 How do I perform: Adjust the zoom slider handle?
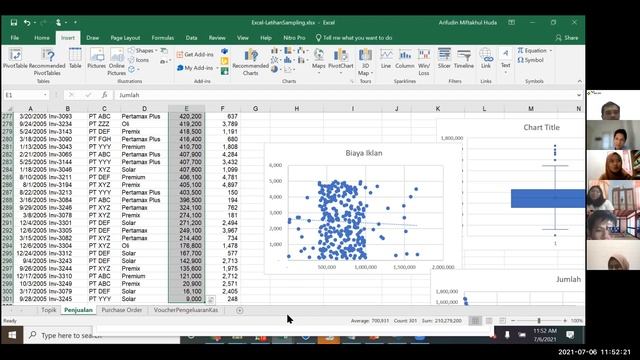539,321
